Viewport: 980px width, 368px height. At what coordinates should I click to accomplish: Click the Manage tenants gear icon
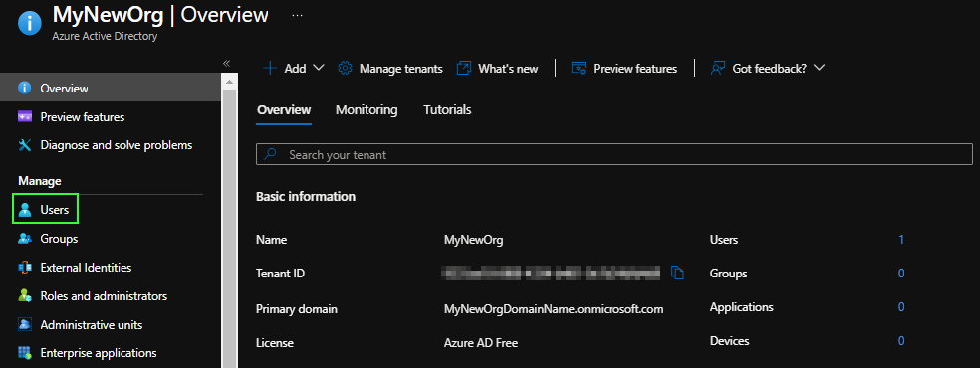(x=345, y=68)
